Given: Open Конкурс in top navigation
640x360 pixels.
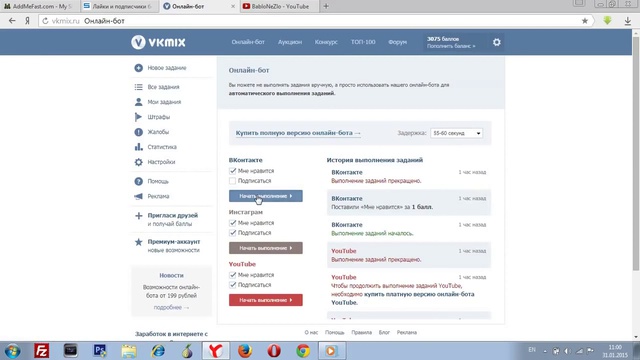Looking at the screenshot, I should pyautogui.click(x=326, y=42).
